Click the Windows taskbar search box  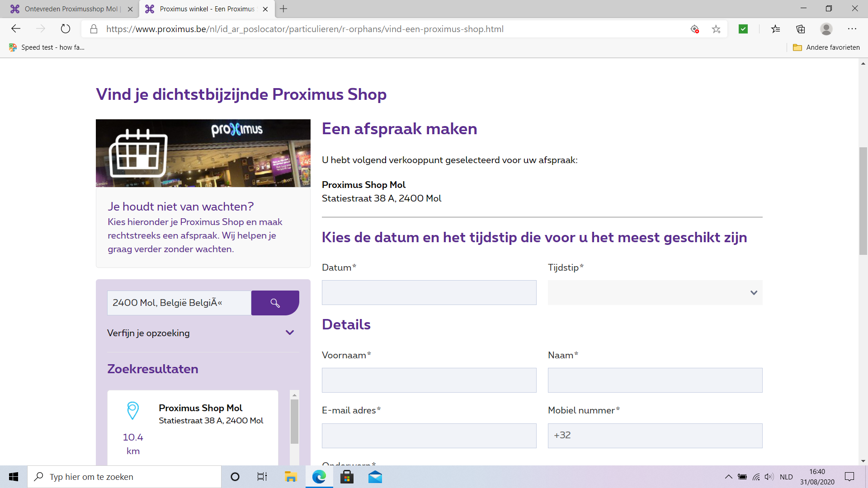124,477
